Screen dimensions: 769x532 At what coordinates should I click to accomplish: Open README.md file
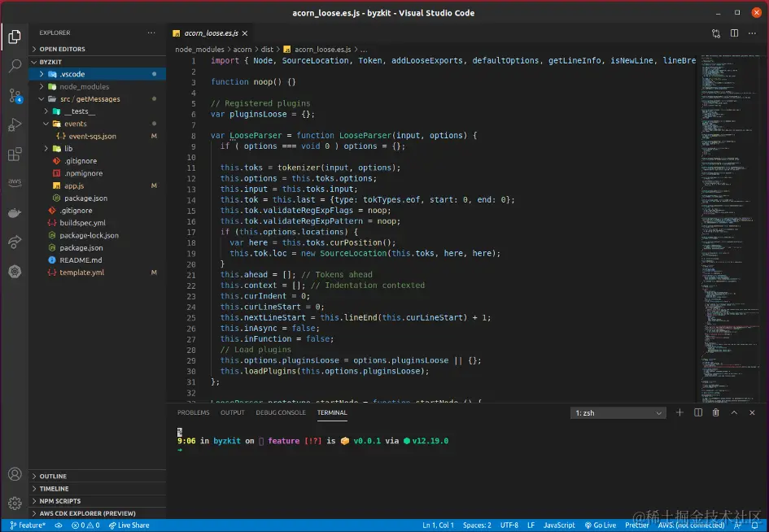coord(97,259)
